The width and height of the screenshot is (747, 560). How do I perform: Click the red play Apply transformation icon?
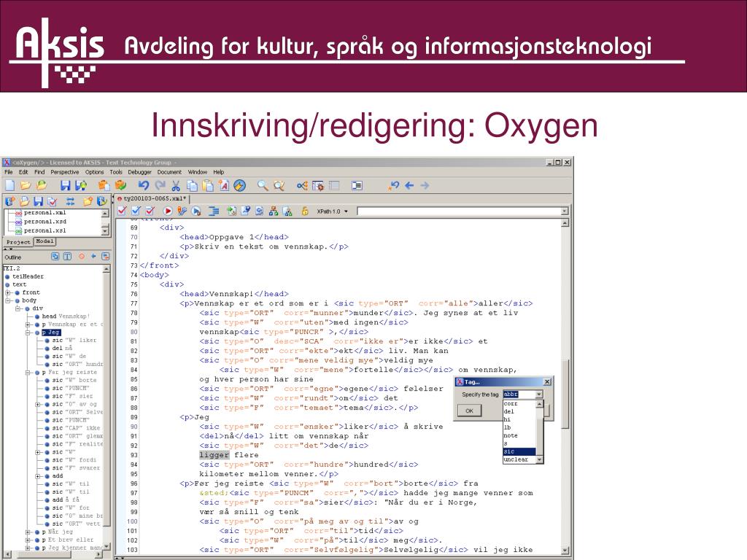[168, 211]
